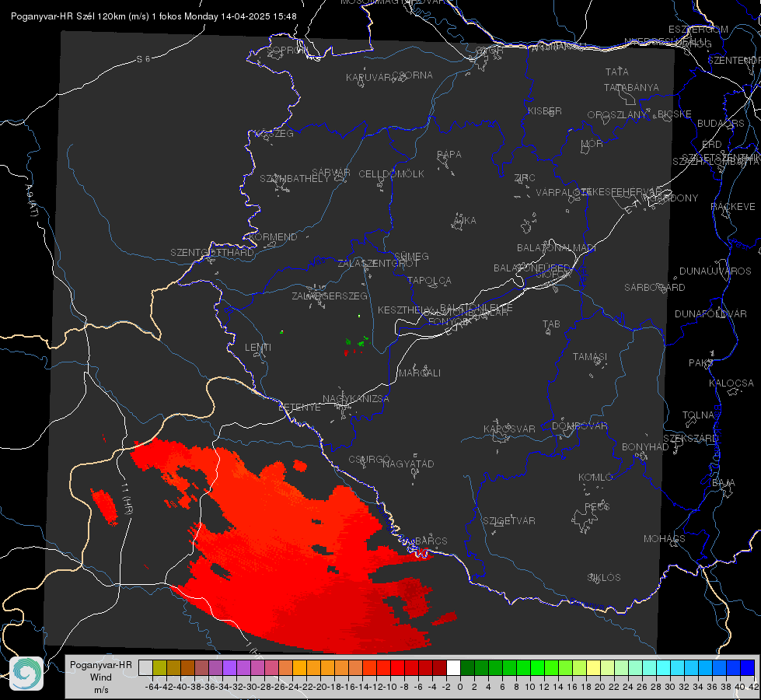The height and width of the screenshot is (700, 761).
Task: Click the DUNAÚJVÁROS city label
Action: [715, 271]
